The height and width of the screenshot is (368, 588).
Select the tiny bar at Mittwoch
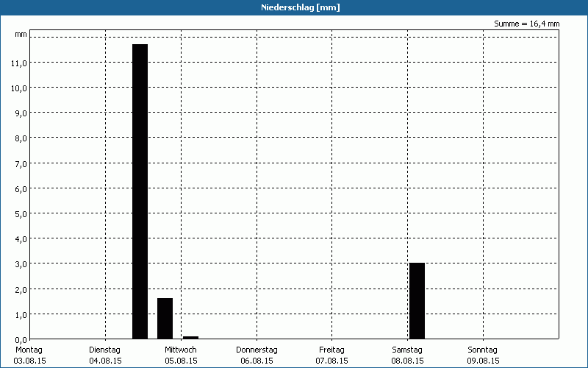click(x=190, y=338)
